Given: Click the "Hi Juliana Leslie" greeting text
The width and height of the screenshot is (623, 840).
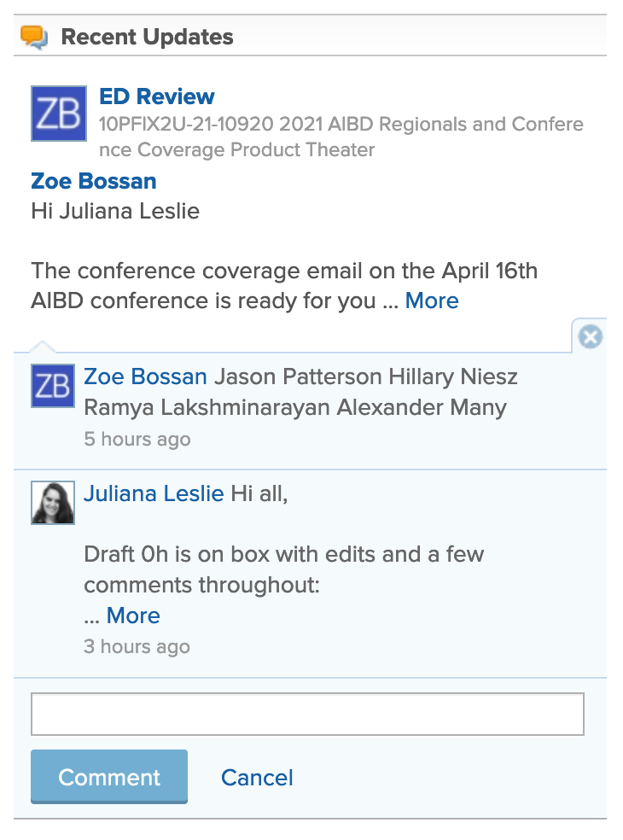Looking at the screenshot, I should pyautogui.click(x=115, y=210).
